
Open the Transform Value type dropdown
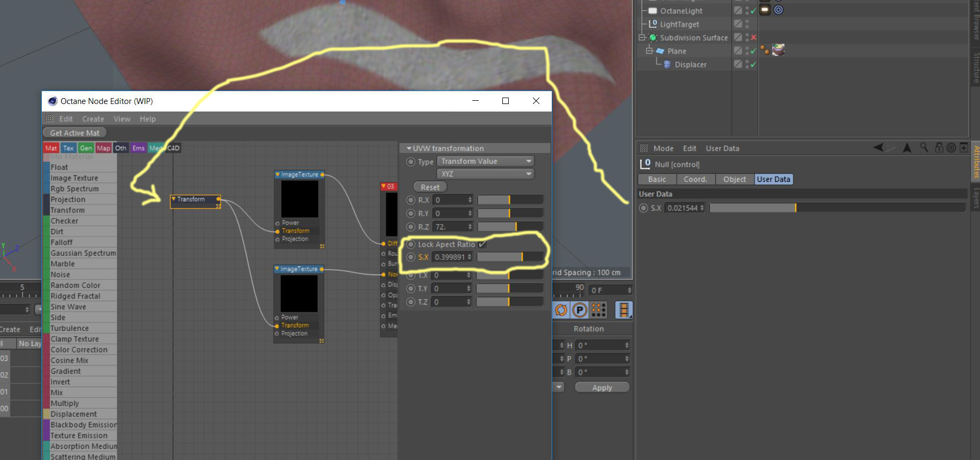486,161
